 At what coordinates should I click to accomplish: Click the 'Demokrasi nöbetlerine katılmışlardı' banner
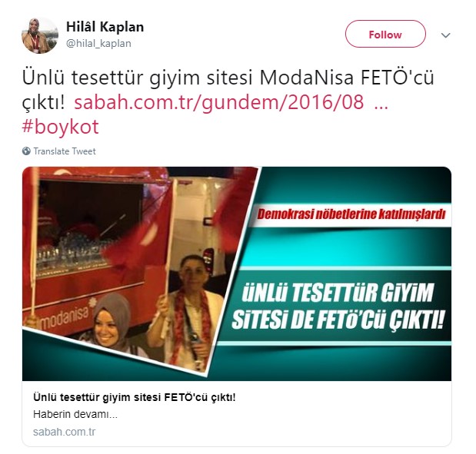coord(351,214)
